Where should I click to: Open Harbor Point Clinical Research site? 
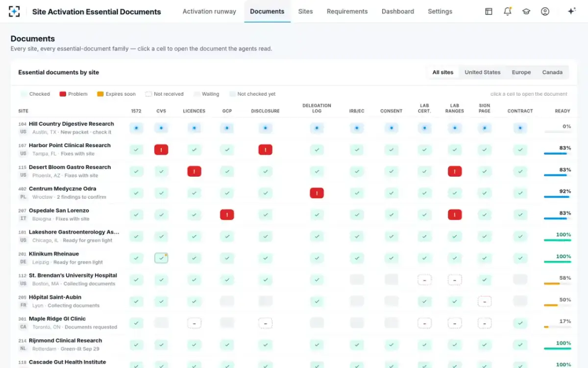pyautogui.click(x=70, y=146)
